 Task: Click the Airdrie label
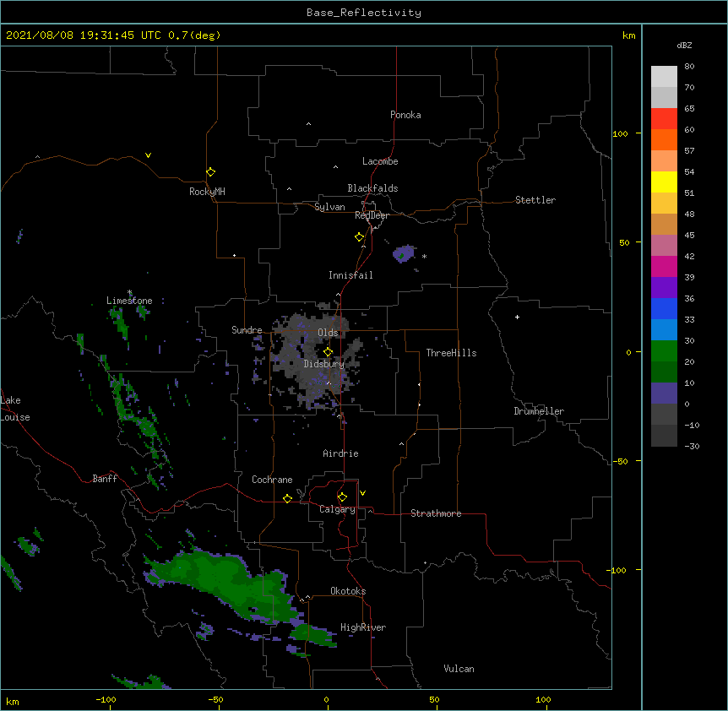tap(341, 453)
